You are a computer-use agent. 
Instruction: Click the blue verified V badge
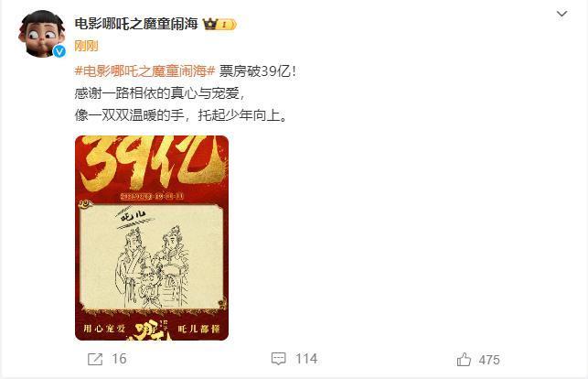pos(59,51)
